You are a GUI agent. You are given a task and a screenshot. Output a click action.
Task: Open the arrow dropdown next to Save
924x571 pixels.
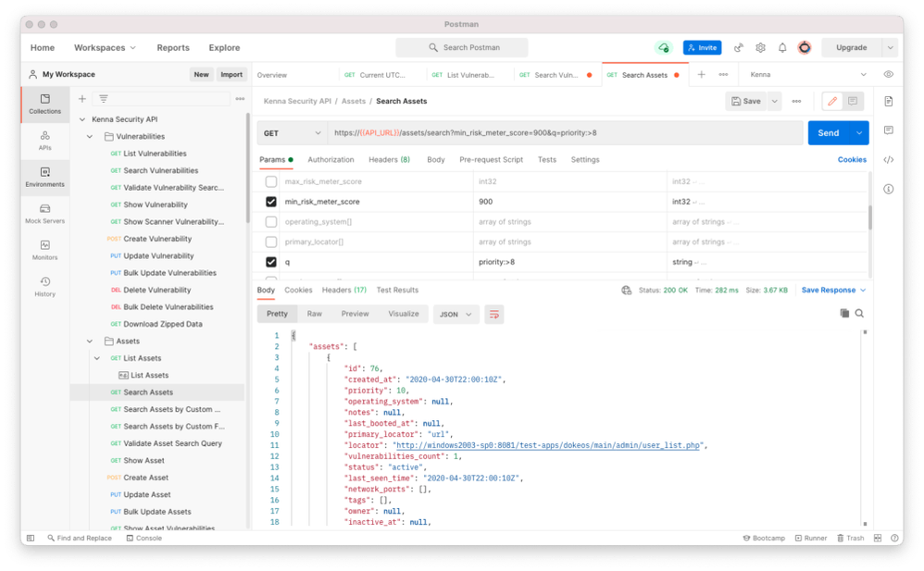[775, 102]
